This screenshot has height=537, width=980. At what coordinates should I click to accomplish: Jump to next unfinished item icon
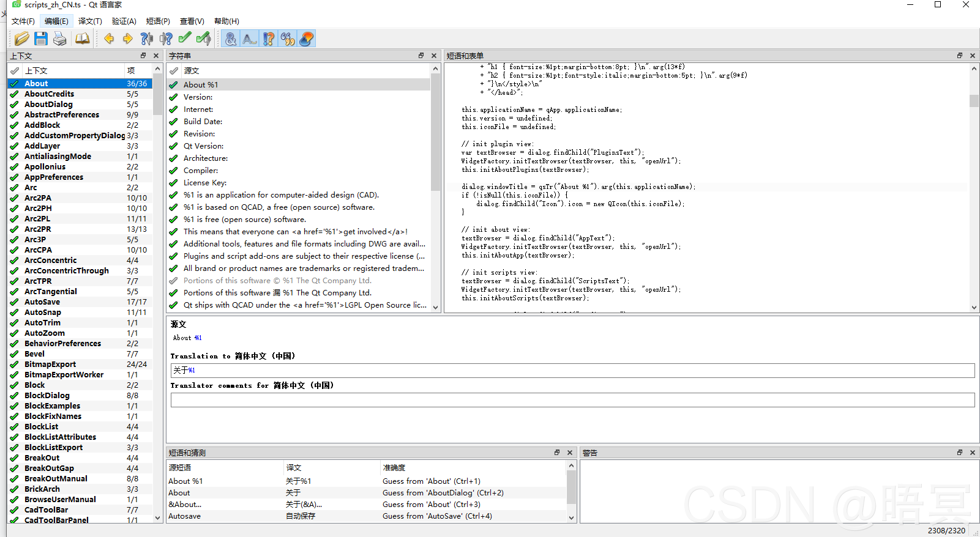point(166,39)
